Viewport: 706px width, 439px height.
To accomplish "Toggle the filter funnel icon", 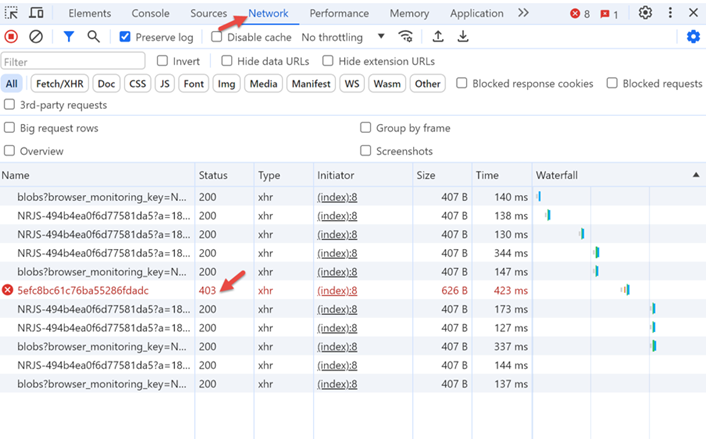I will [68, 37].
